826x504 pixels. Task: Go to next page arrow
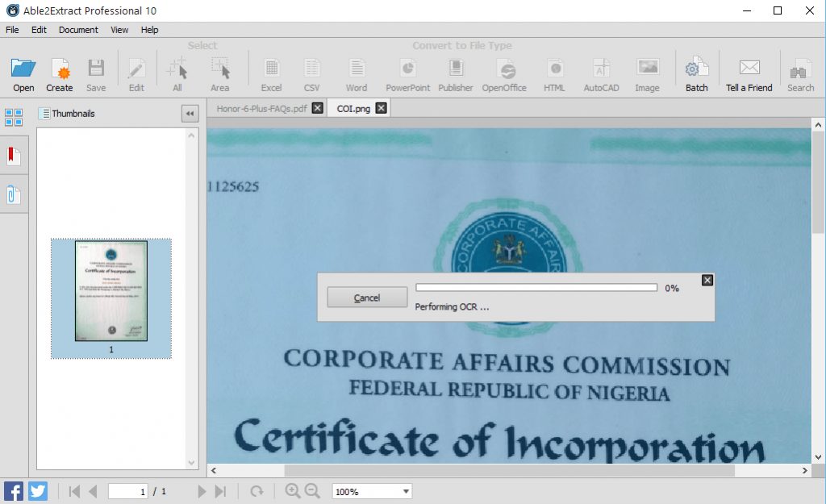click(202, 491)
